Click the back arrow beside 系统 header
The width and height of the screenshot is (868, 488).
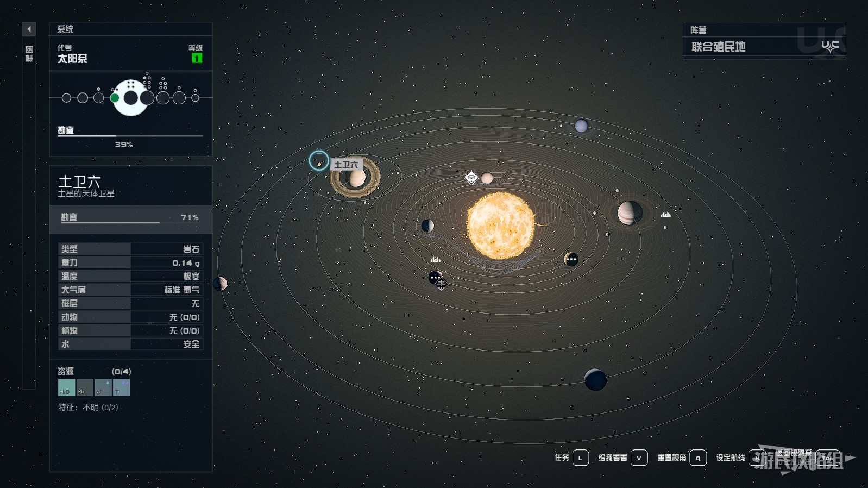tap(29, 29)
